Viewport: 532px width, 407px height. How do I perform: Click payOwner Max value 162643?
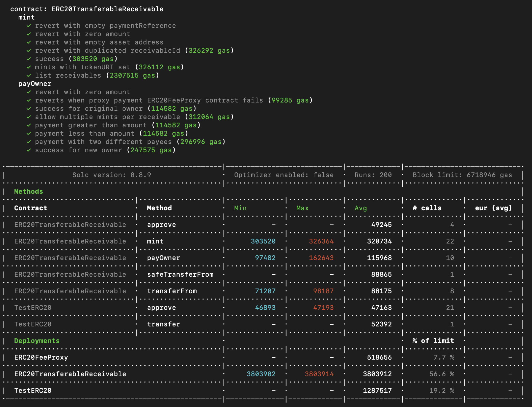(x=321, y=258)
